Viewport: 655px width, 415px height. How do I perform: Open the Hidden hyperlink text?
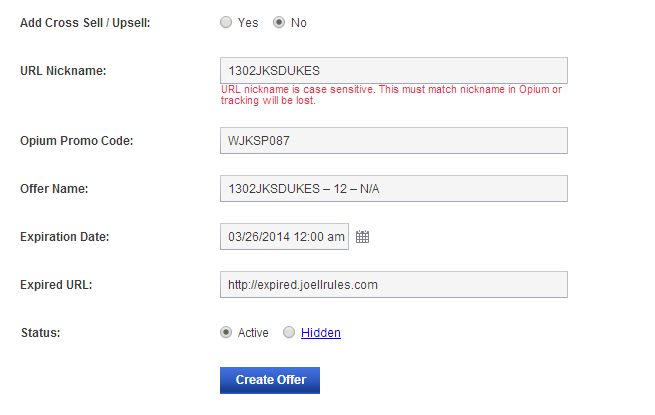click(x=321, y=333)
